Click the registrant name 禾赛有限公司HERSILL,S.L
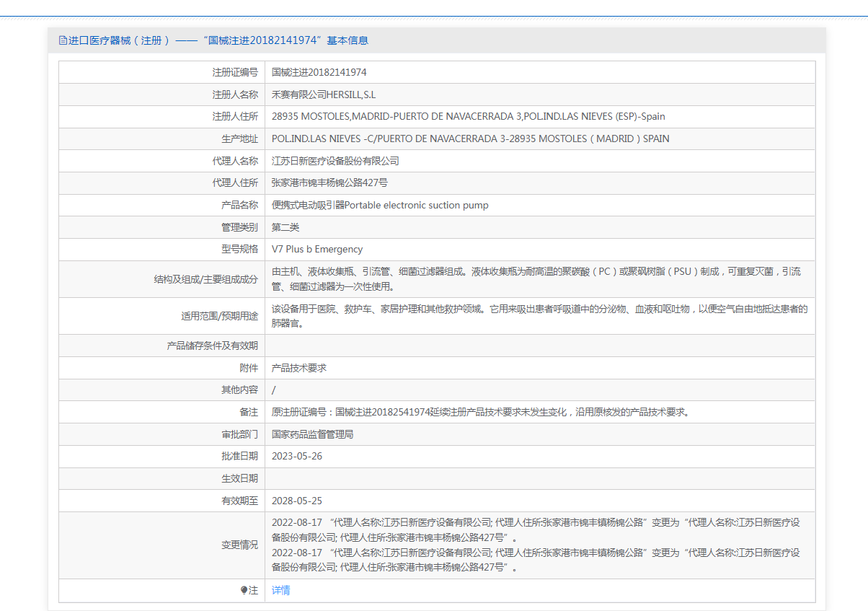 click(324, 94)
